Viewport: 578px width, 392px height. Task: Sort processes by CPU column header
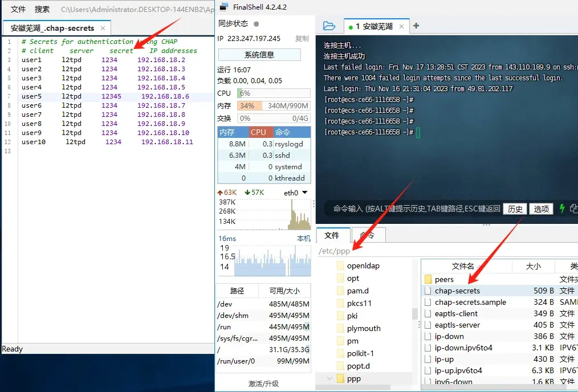pyautogui.click(x=261, y=132)
